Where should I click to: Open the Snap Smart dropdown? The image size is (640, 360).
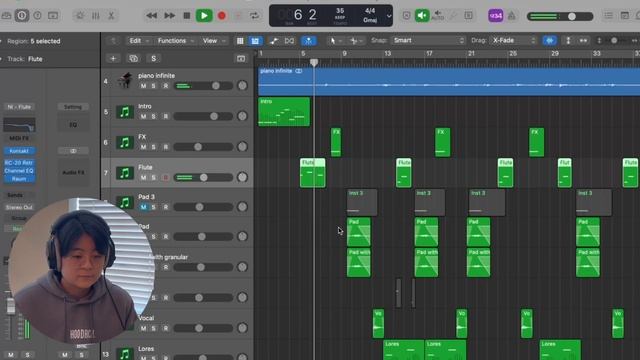(428, 40)
